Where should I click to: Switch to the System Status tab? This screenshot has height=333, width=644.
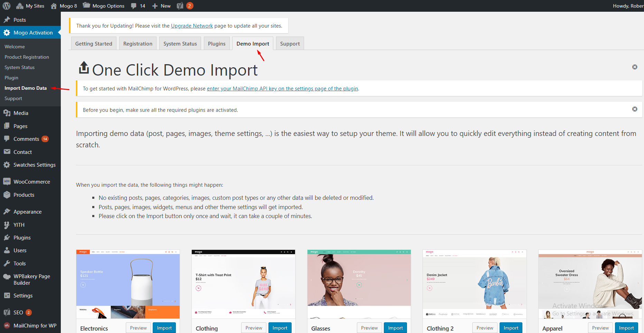(x=180, y=43)
